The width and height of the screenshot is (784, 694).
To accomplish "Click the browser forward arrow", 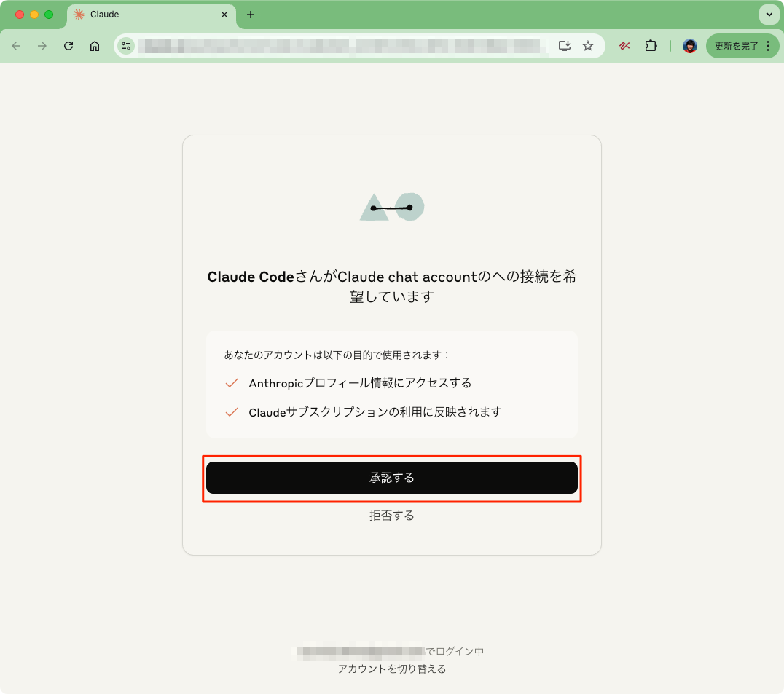I will (42, 46).
